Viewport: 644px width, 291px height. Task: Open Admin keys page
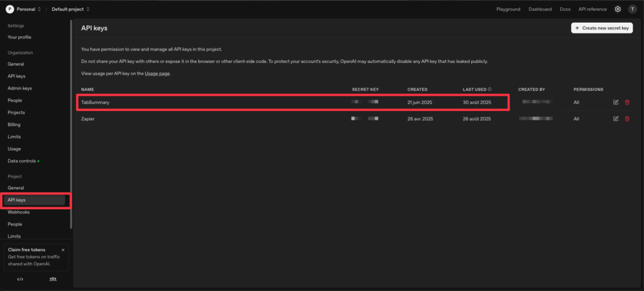(x=19, y=88)
